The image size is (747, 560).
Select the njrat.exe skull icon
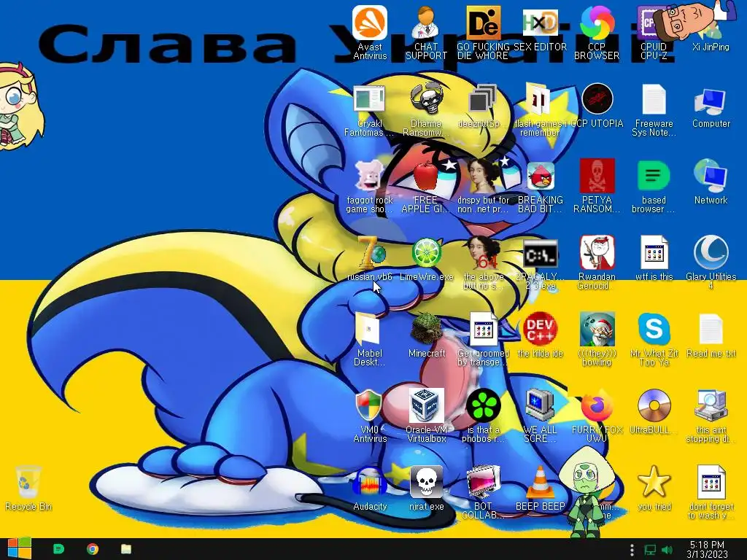[426, 489]
